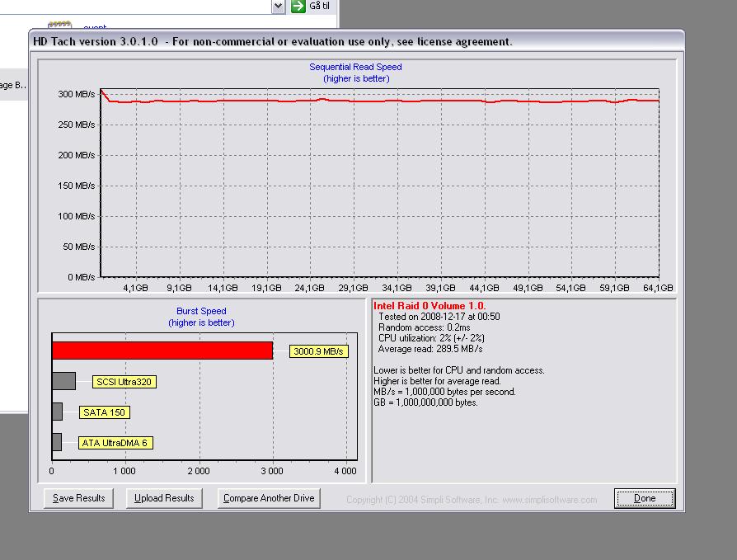Close the dialog with Done

pyautogui.click(x=645, y=498)
